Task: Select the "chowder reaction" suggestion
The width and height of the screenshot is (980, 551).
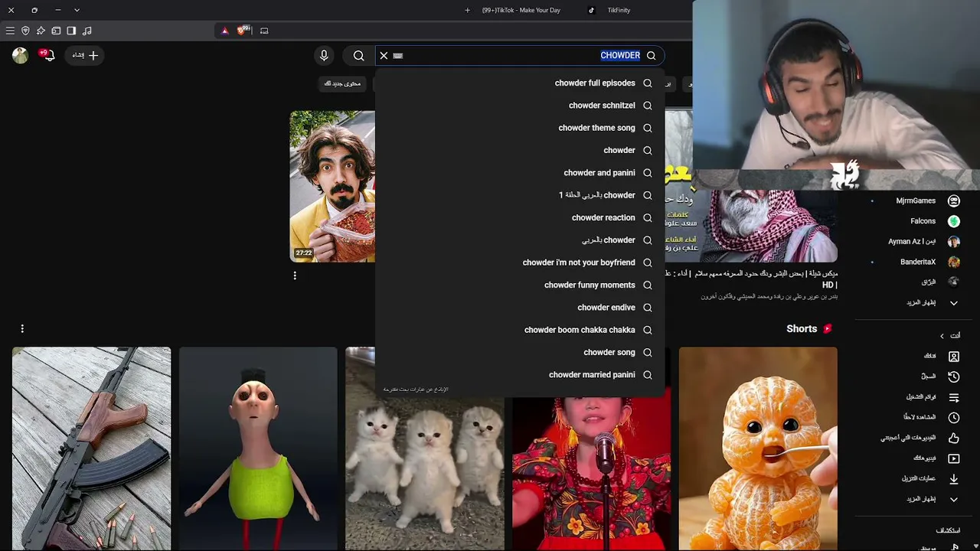Action: (x=521, y=217)
